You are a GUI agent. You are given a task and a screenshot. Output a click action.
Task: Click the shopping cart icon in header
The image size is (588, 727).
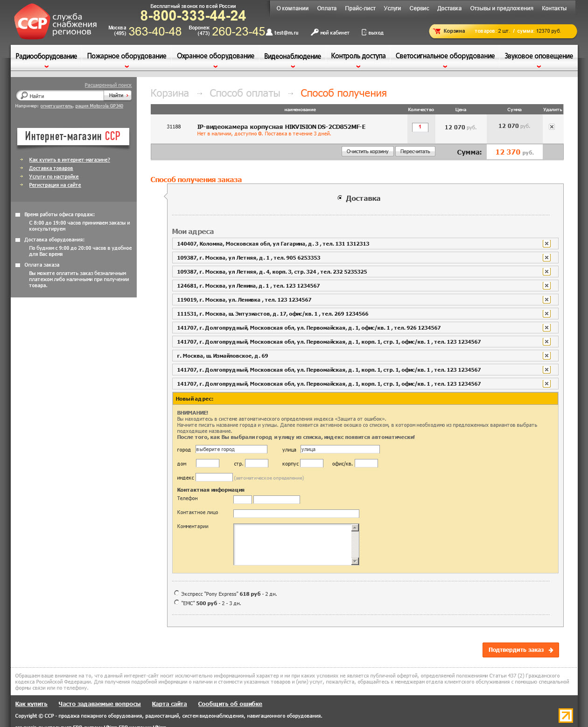tap(437, 31)
